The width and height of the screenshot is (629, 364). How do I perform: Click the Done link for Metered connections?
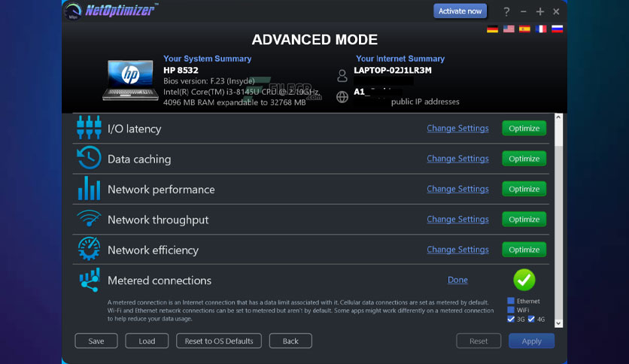point(457,280)
